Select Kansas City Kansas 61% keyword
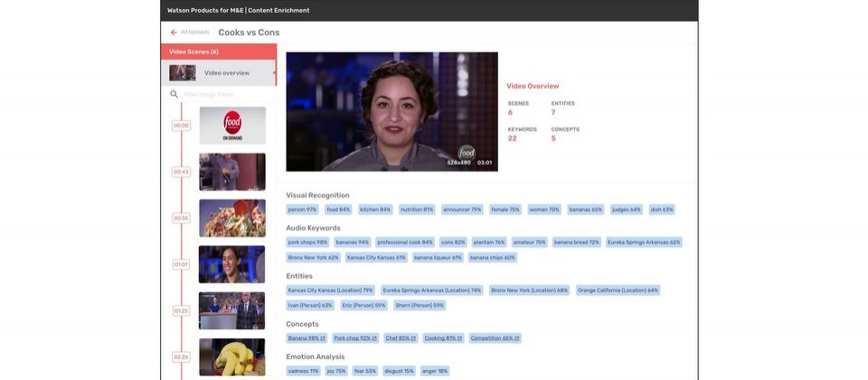 point(376,258)
